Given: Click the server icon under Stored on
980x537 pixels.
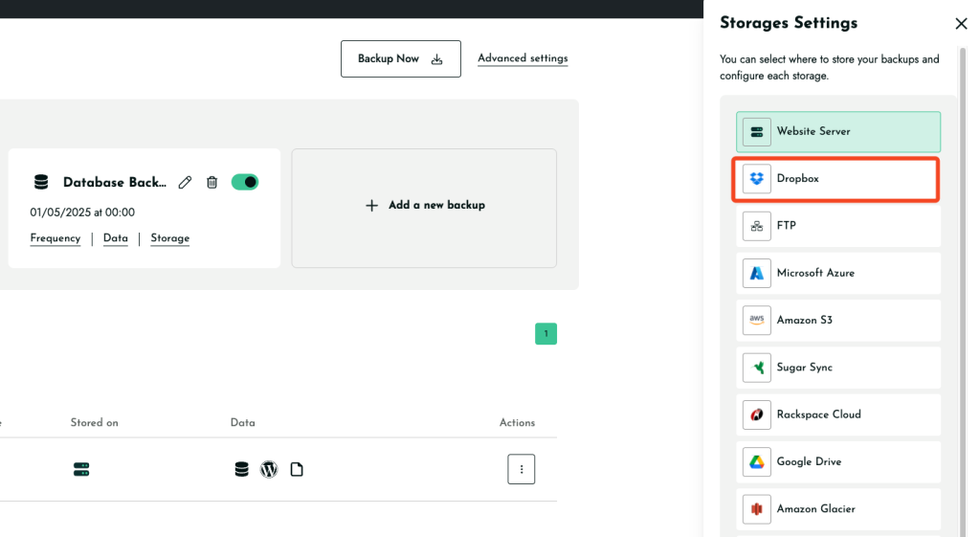Looking at the screenshot, I should [x=81, y=469].
